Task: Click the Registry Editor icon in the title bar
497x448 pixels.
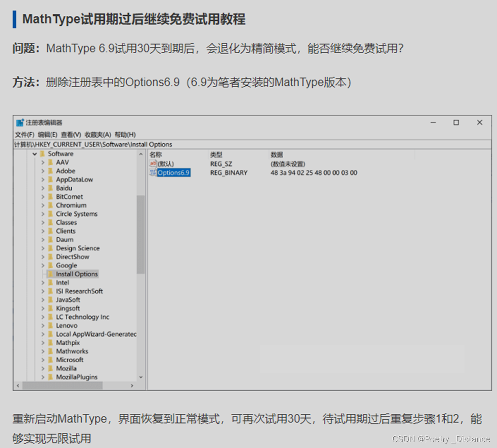Action: 20,122
